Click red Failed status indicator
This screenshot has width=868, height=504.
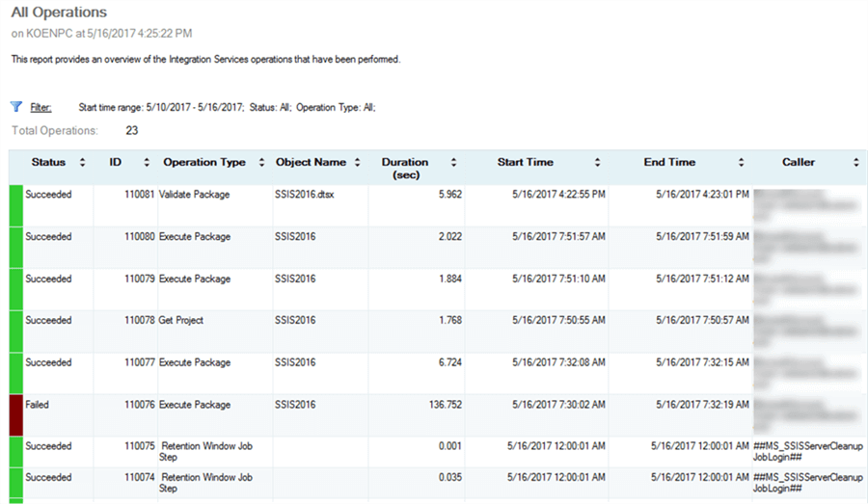(x=15, y=414)
